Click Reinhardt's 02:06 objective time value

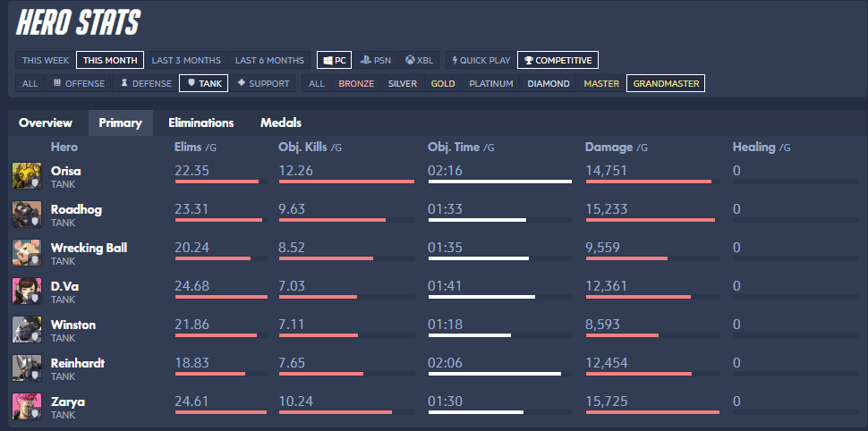point(445,363)
